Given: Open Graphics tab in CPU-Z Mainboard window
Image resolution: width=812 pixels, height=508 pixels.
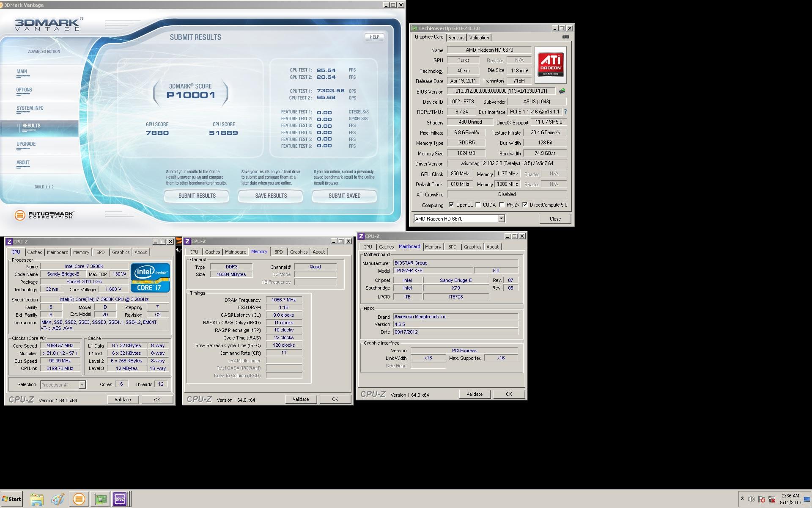Looking at the screenshot, I should pos(472,247).
